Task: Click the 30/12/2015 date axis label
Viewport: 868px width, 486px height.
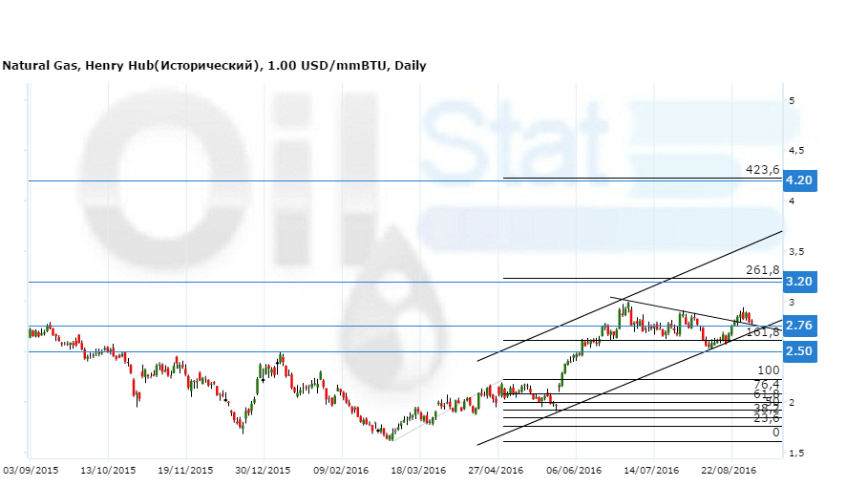Action: click(263, 471)
